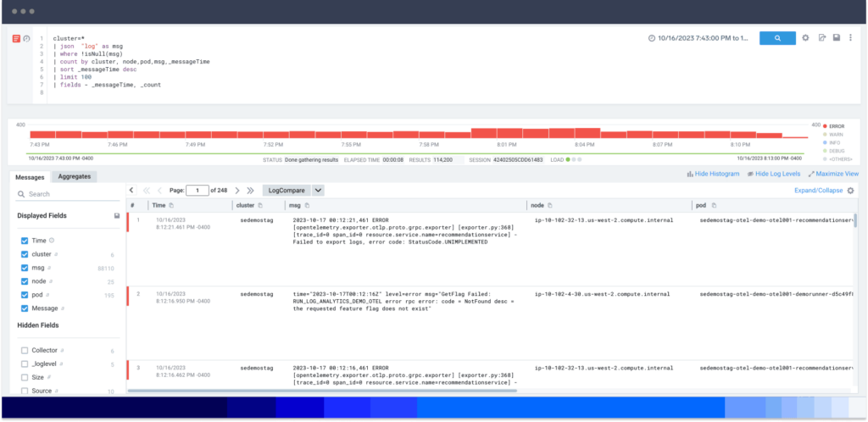Click the Hide Log Levels link
Viewport: 868px width, 422px height.
point(774,174)
